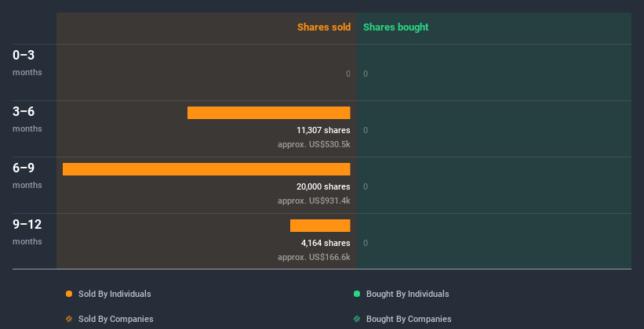Click the Bought By Individuals green dot
The image size is (644, 329).
pos(357,294)
